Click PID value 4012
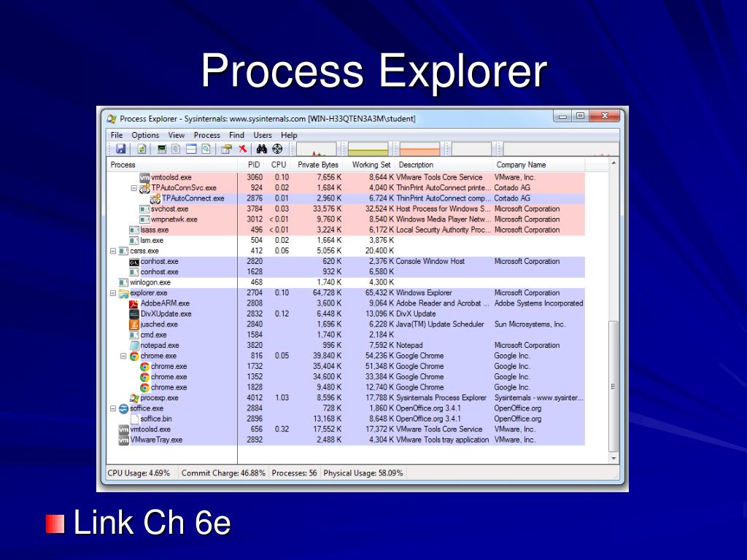 pos(255,397)
